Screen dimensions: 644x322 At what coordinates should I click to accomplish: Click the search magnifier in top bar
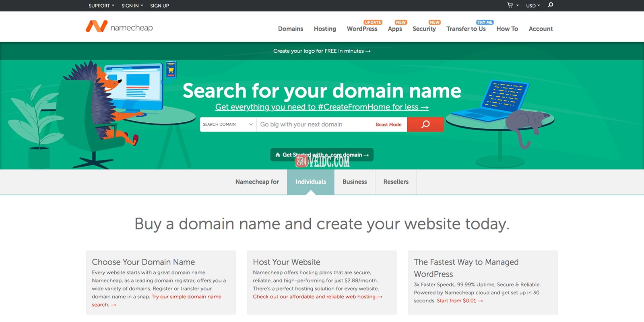click(x=551, y=5)
